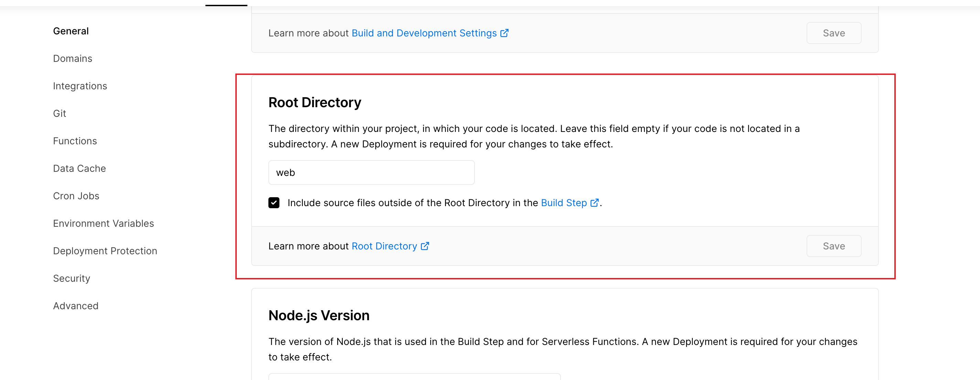The height and width of the screenshot is (380, 980).
Task: Open the Security settings section
Action: coord(72,278)
